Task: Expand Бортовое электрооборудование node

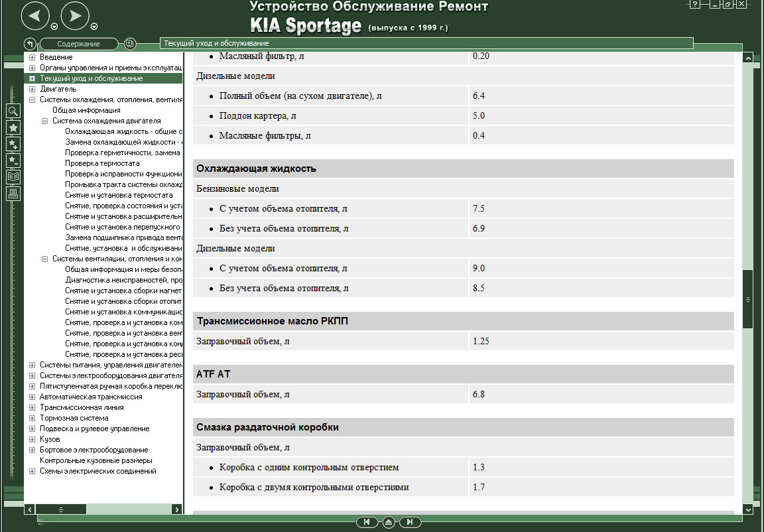Action: click(x=32, y=450)
